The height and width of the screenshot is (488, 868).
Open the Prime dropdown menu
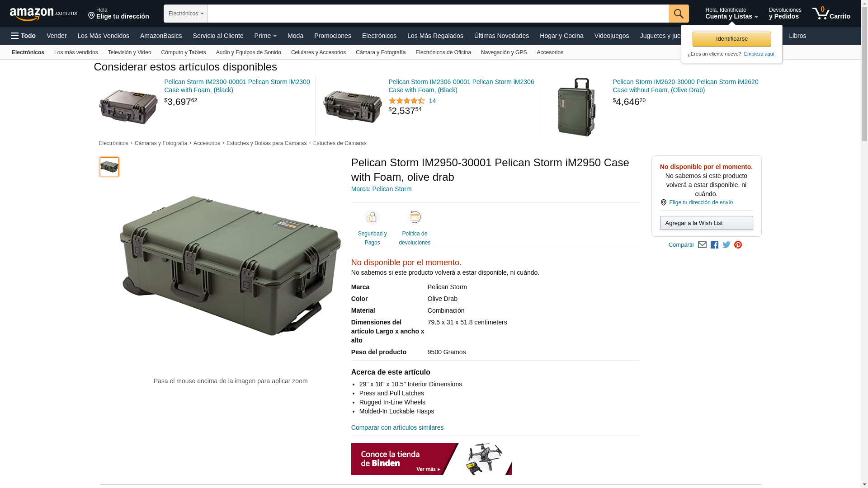pyautogui.click(x=265, y=36)
